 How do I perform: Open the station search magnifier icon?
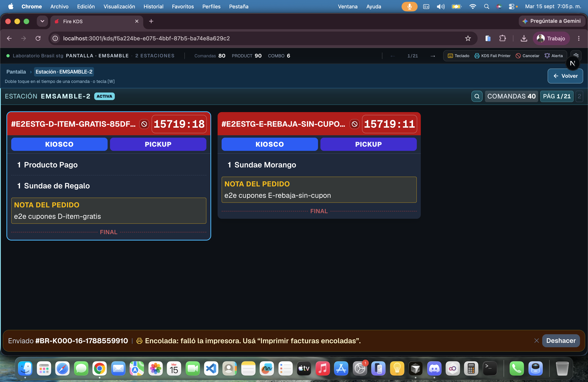point(477,96)
